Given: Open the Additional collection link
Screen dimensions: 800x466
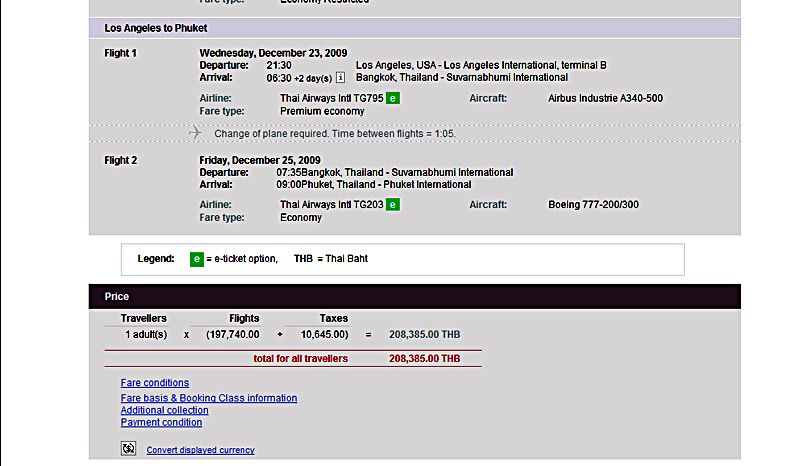Looking at the screenshot, I should (164, 410).
